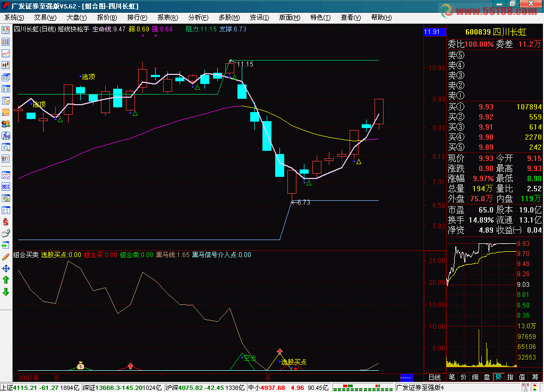
Task: Open the 大盘(Y) menu
Action: pyautogui.click(x=76, y=18)
